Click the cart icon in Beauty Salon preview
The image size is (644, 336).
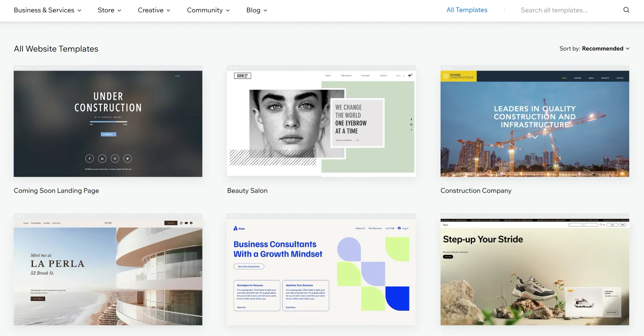410,75
